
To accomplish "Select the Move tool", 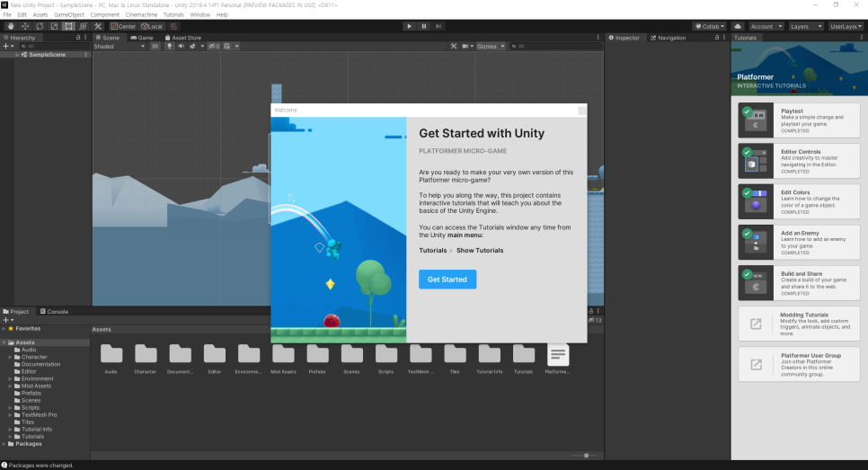I will pyautogui.click(x=25, y=26).
